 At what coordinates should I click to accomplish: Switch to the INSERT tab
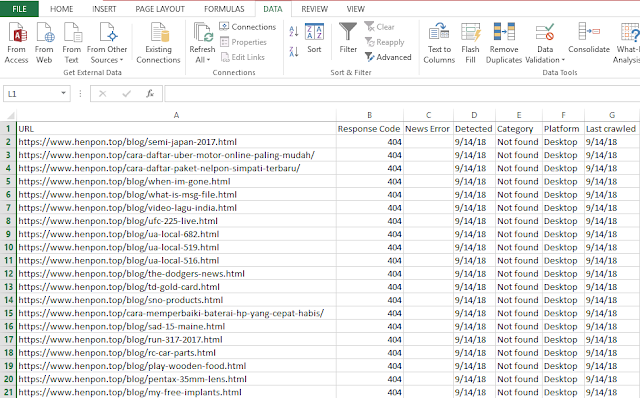click(104, 9)
